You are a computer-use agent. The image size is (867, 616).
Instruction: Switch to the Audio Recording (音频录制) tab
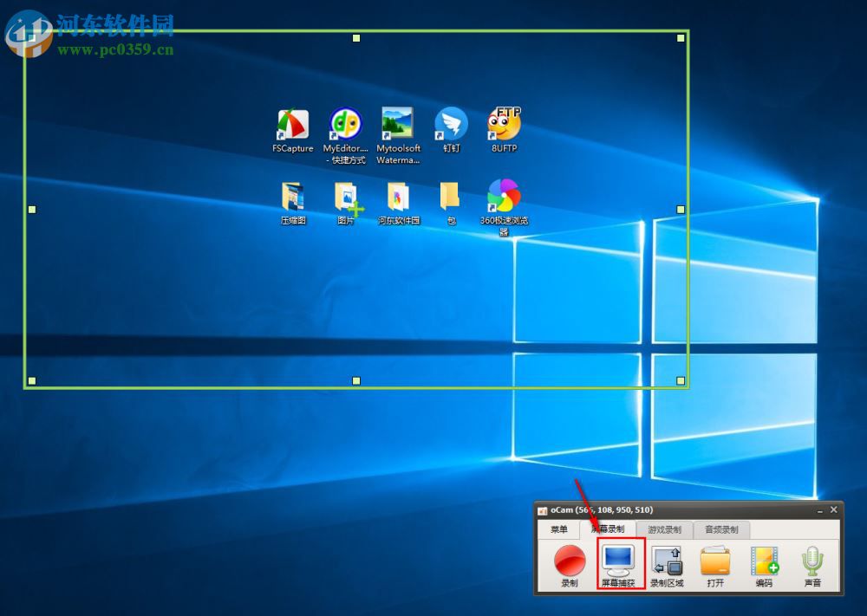[x=721, y=530]
